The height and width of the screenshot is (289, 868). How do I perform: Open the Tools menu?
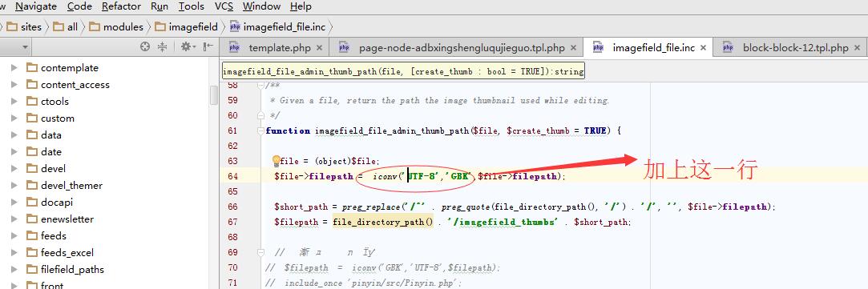tap(192, 6)
